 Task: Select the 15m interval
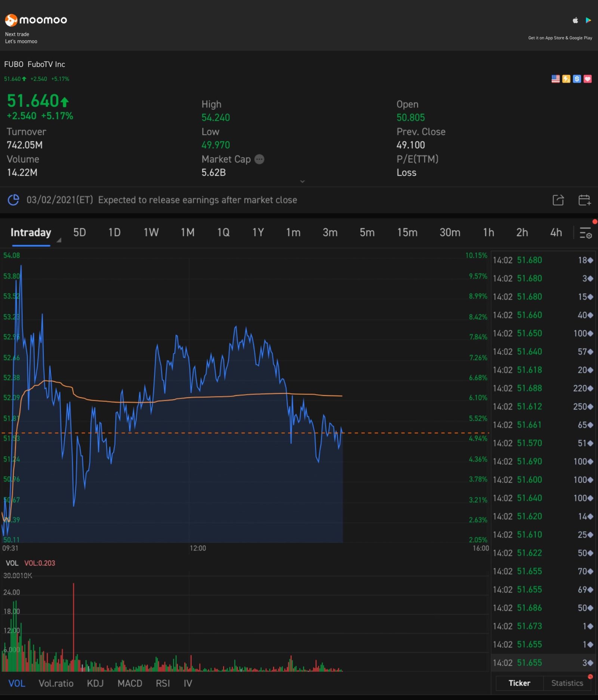pos(407,232)
